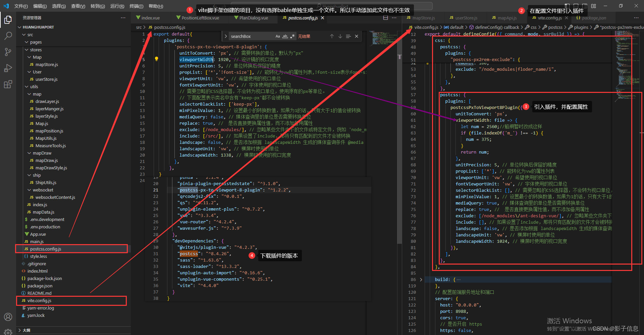Collapse the stores folder
Viewport: 644px width, 335px height.
point(26,50)
